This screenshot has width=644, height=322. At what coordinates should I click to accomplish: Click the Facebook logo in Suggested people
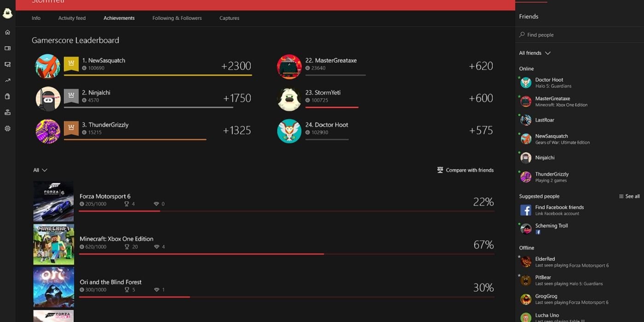(526, 210)
